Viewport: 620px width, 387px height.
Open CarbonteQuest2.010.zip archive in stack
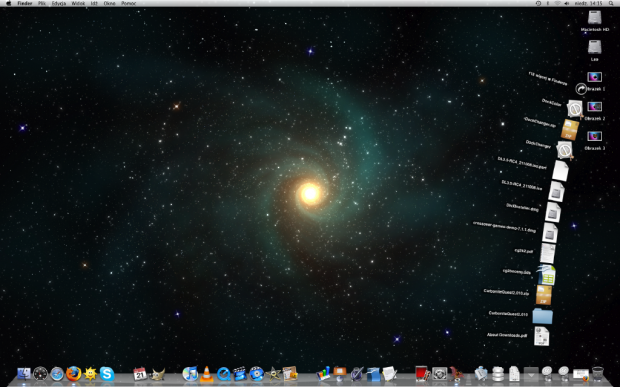544,295
